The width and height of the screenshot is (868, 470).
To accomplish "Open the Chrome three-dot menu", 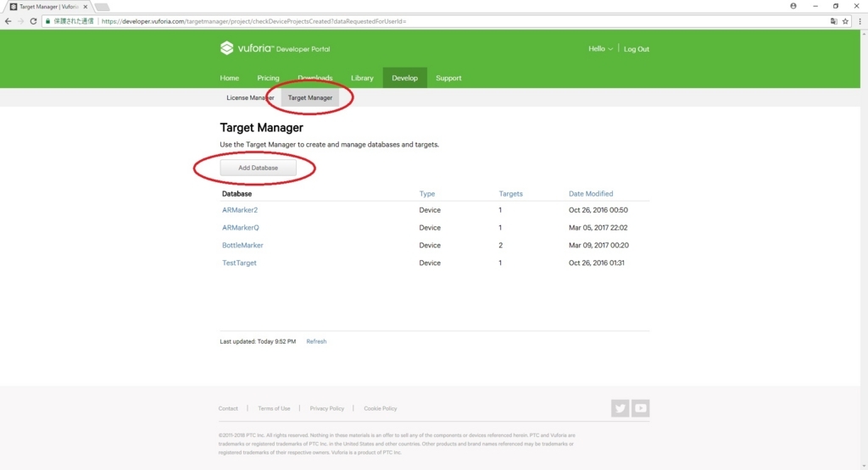I will [860, 21].
